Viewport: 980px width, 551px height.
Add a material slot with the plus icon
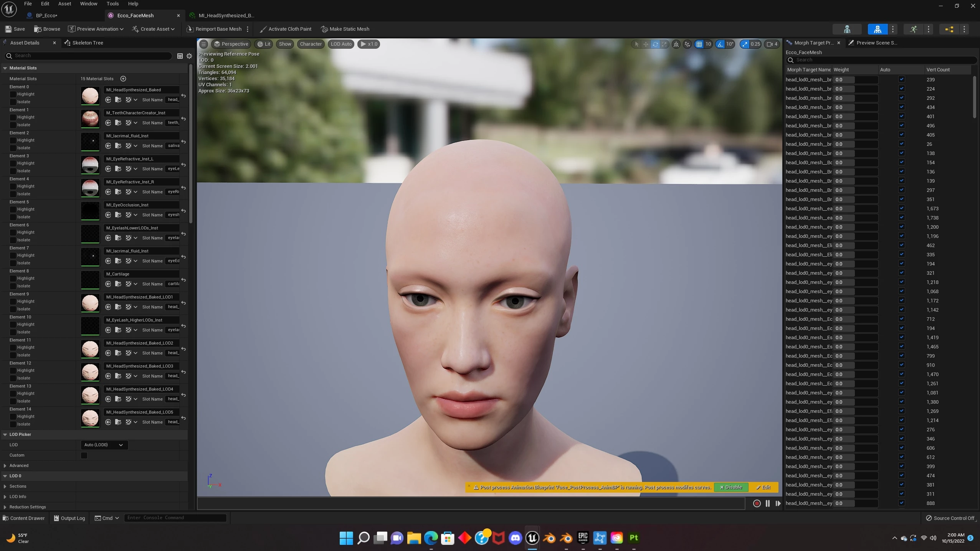pyautogui.click(x=123, y=79)
